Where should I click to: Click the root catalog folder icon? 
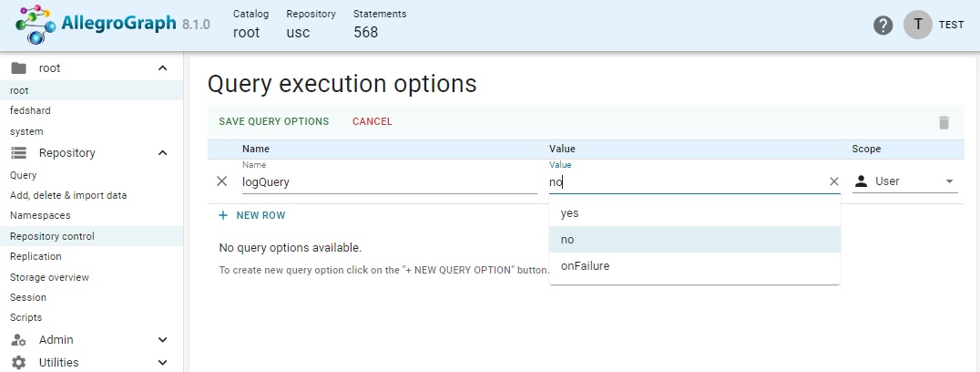click(18, 68)
